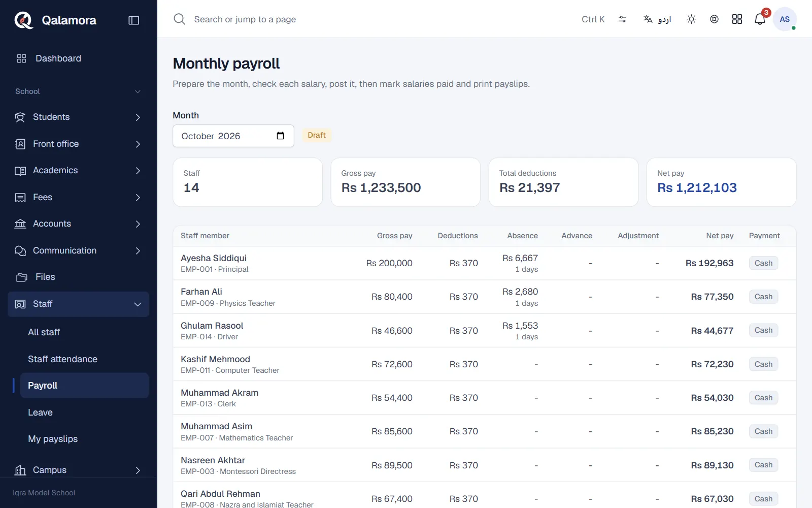Open Staff attendance page
This screenshot has width=812, height=508.
(84, 359)
